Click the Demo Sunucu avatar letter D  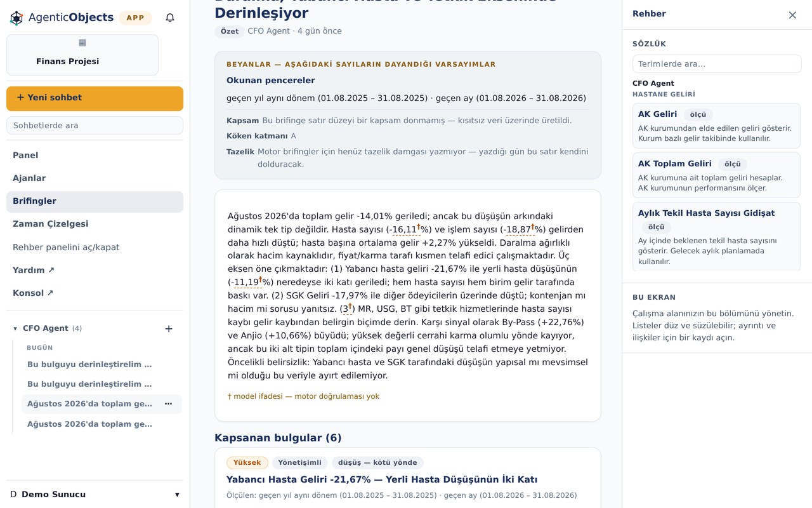click(x=13, y=495)
